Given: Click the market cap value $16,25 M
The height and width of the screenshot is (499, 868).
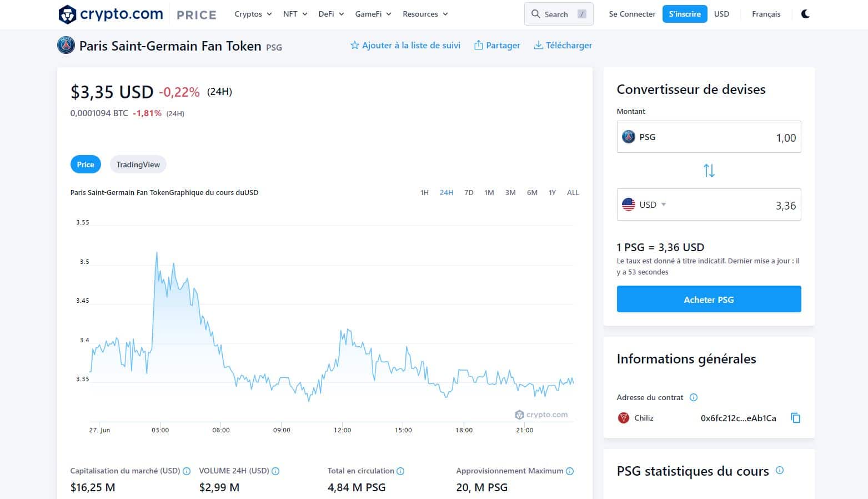Looking at the screenshot, I should (x=93, y=487).
